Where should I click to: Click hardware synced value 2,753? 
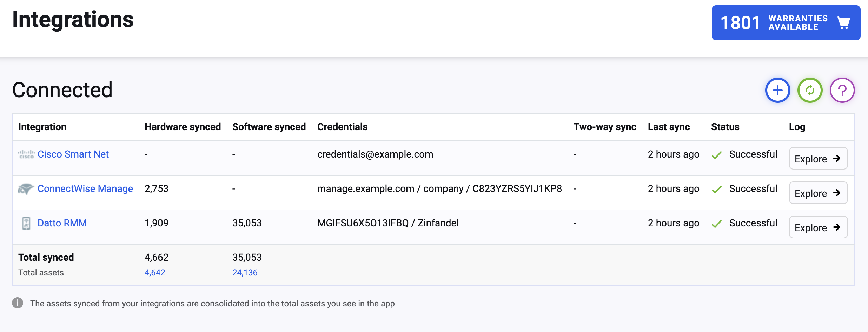pyautogui.click(x=157, y=188)
